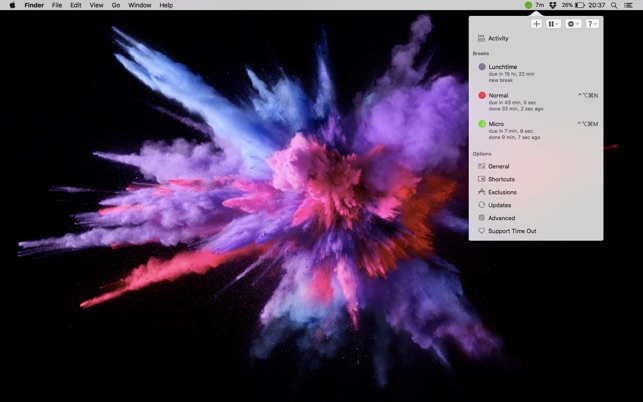Screen dimensions: 643x402
Task: Choose the Micro break entry
Action: [496, 124]
